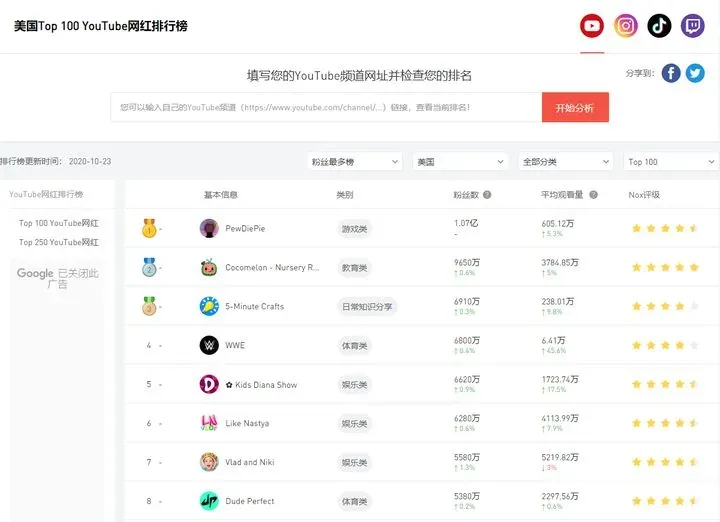Open WWE channel name link
The width and height of the screenshot is (720, 522).
click(x=235, y=345)
